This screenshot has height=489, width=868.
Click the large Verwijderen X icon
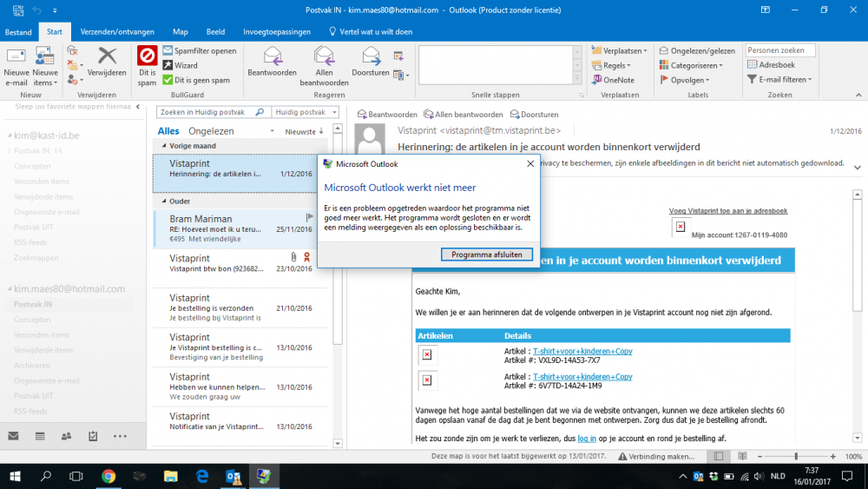tap(107, 57)
